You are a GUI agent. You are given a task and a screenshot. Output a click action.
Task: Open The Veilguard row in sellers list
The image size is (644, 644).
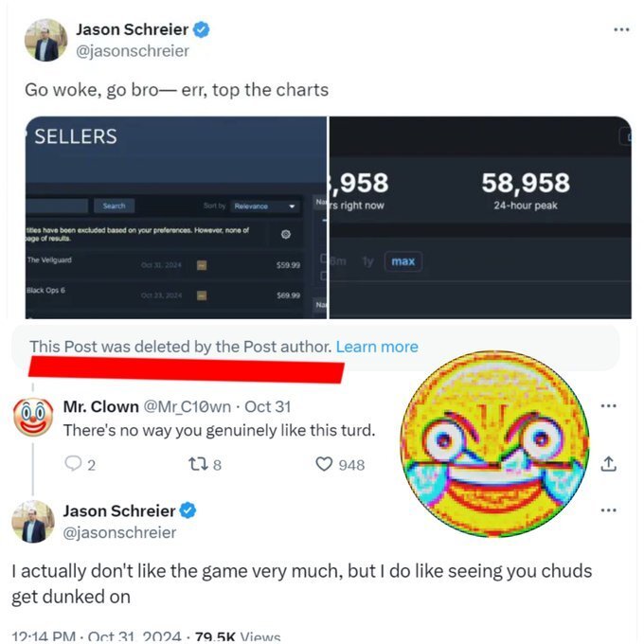pyautogui.click(x=164, y=265)
